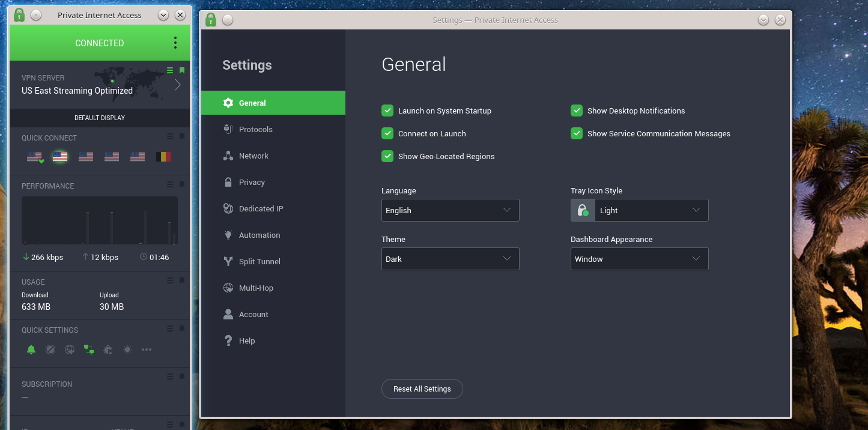Toggle the Allow LAN network quick setting
This screenshot has height=430, width=868.
(x=89, y=349)
